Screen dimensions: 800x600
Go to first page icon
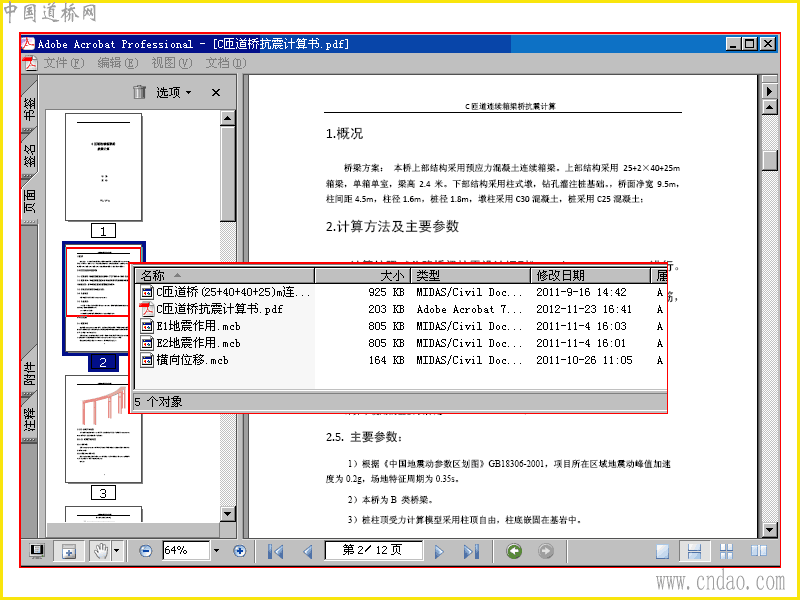point(276,552)
